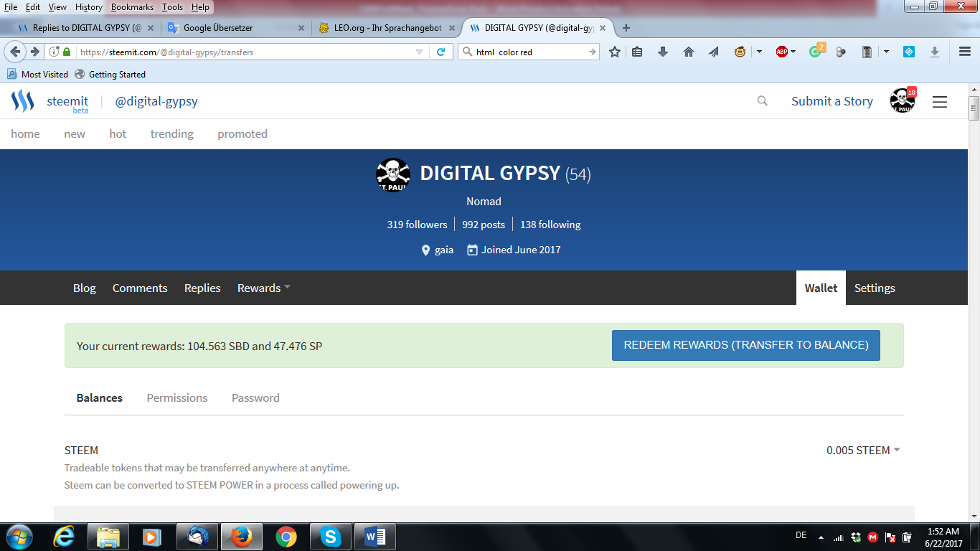The height and width of the screenshot is (551, 980).
Task: Open the Tools menu
Action: click(173, 7)
